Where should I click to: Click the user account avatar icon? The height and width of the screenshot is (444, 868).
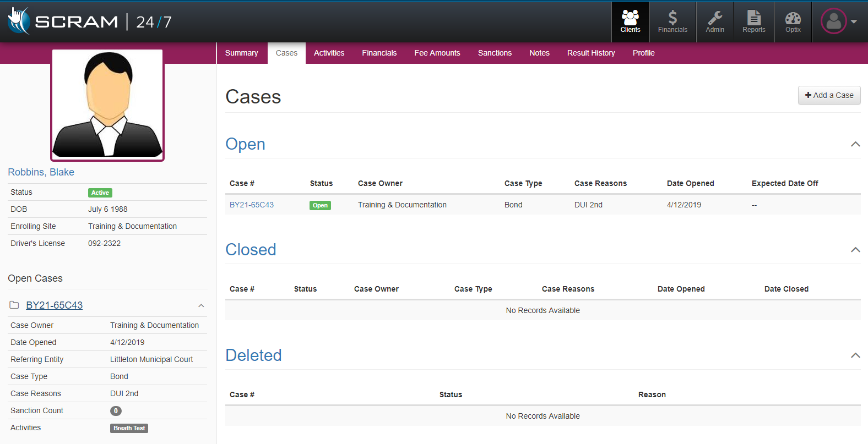pos(833,21)
